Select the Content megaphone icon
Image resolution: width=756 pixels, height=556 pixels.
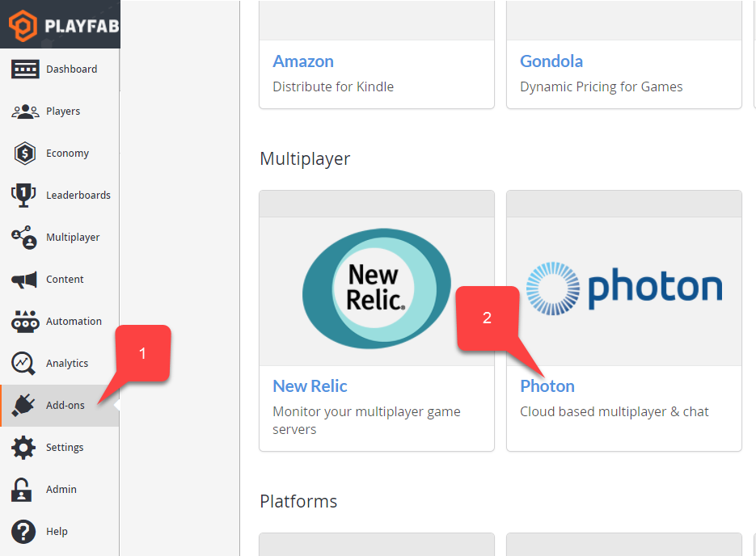24,280
